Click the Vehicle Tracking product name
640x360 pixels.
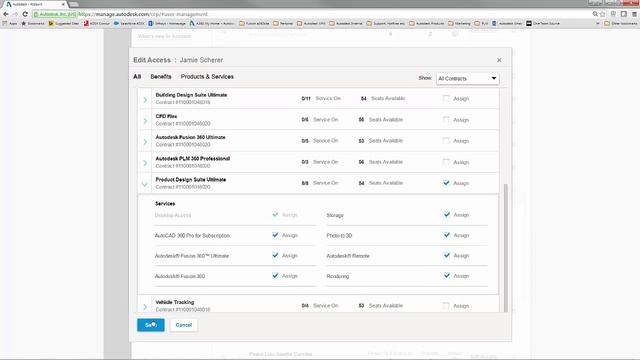coord(175,302)
